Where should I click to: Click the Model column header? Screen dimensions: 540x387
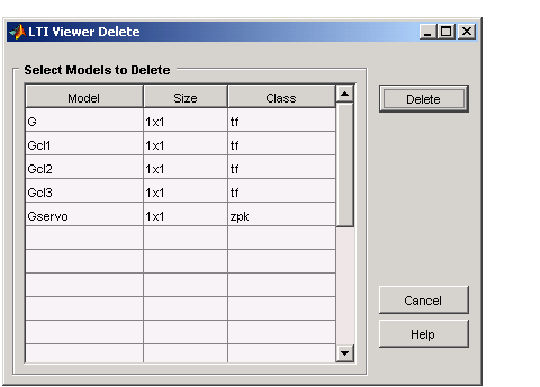click(84, 97)
